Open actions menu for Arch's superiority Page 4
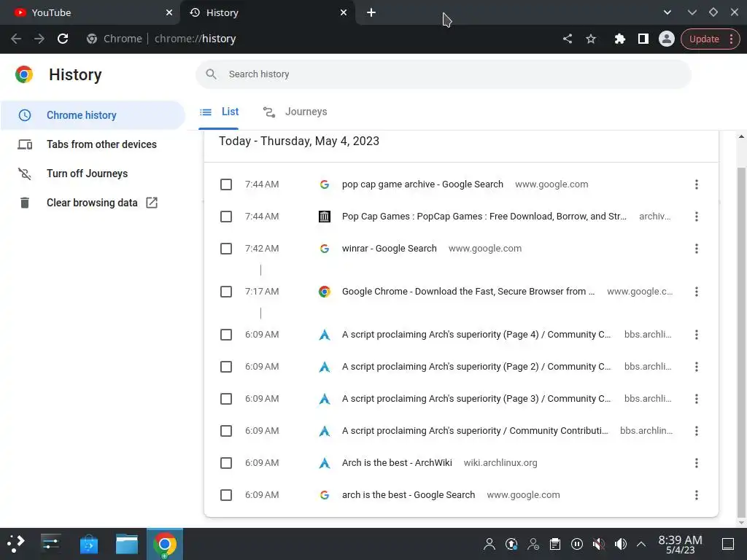Image resolution: width=747 pixels, height=560 pixels. click(696, 335)
